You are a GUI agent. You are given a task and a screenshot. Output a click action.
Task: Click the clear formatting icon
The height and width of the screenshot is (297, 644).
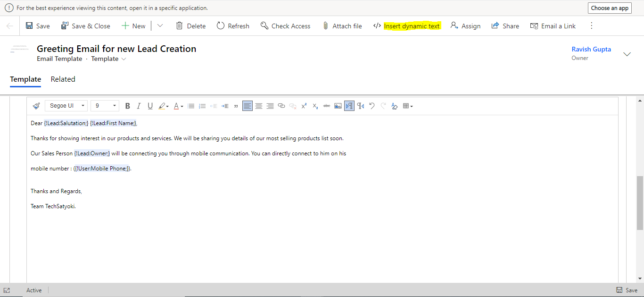click(394, 106)
